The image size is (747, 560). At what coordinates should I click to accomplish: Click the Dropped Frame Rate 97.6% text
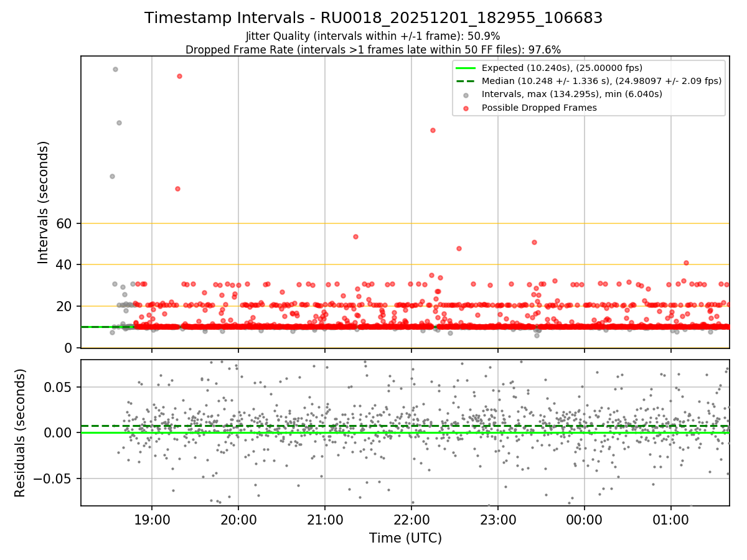pos(374,50)
